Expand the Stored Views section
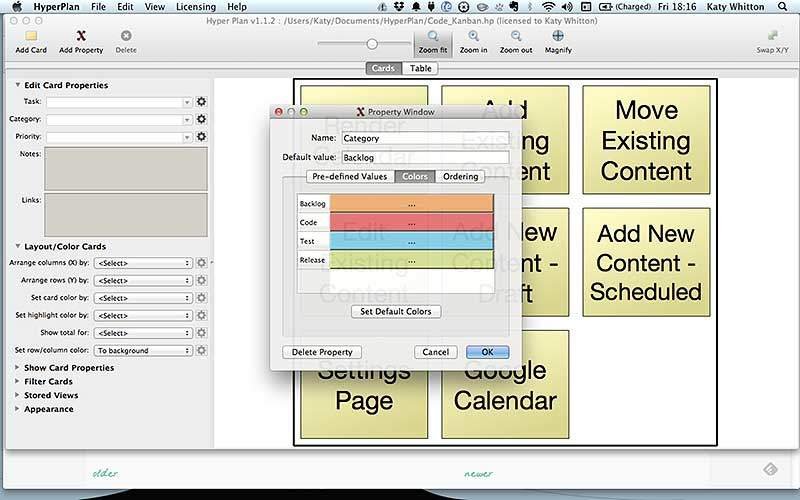Viewport: 800px width, 500px height. [17, 395]
